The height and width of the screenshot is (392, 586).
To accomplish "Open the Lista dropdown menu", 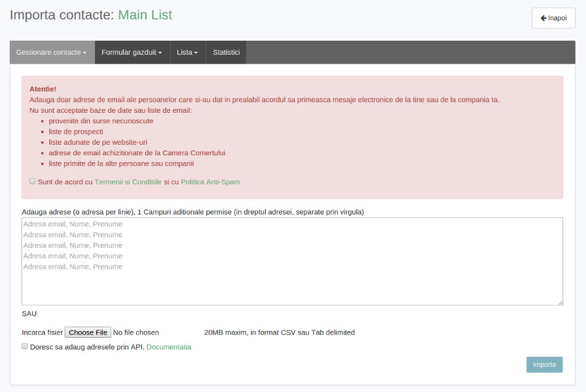I will 187,52.
